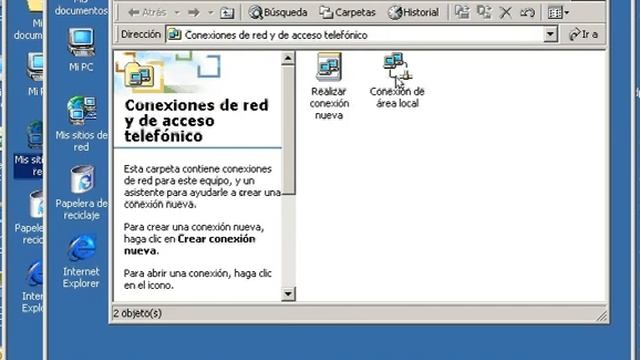640x360 pixels.
Task: Click the info pane scrollbar down arrow
Action: coord(288,294)
